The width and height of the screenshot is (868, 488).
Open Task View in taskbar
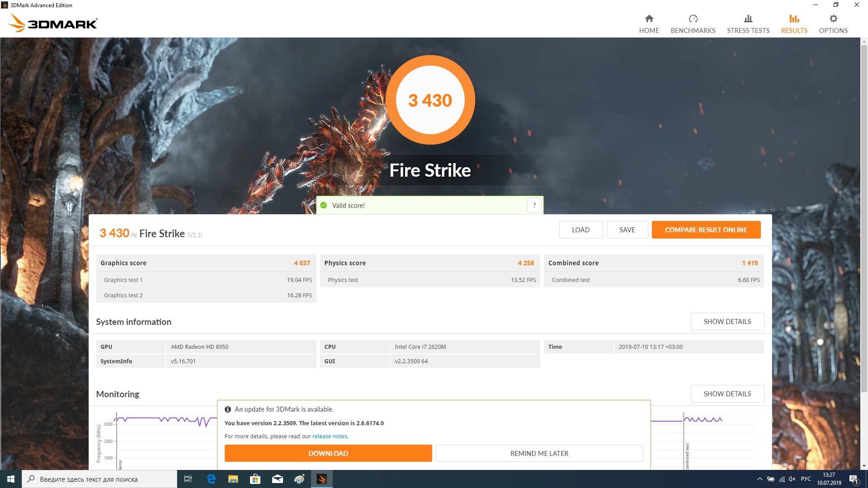(188, 479)
